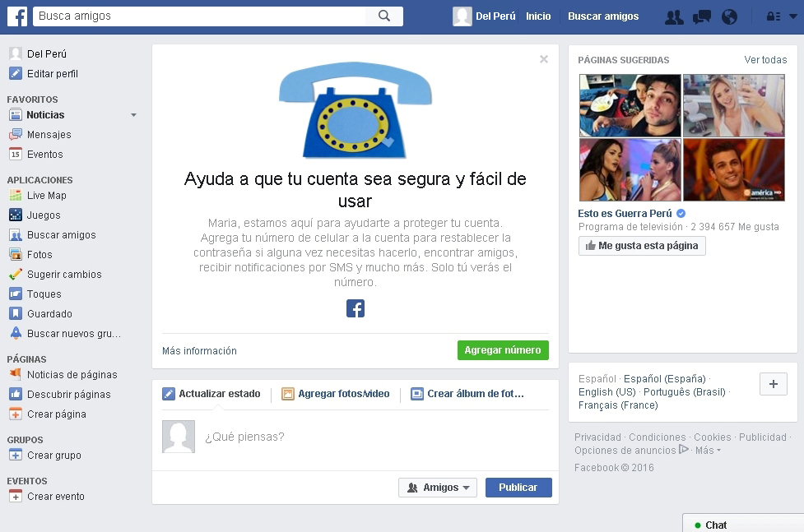Viewport: 804px width, 532px height.
Task: Click the Guardado bookmark icon
Action: (x=16, y=313)
